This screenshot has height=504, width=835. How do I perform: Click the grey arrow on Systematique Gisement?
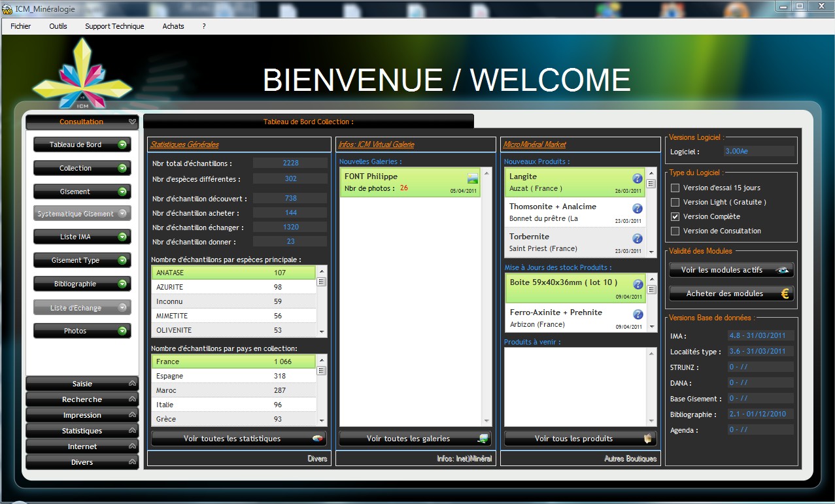122,214
